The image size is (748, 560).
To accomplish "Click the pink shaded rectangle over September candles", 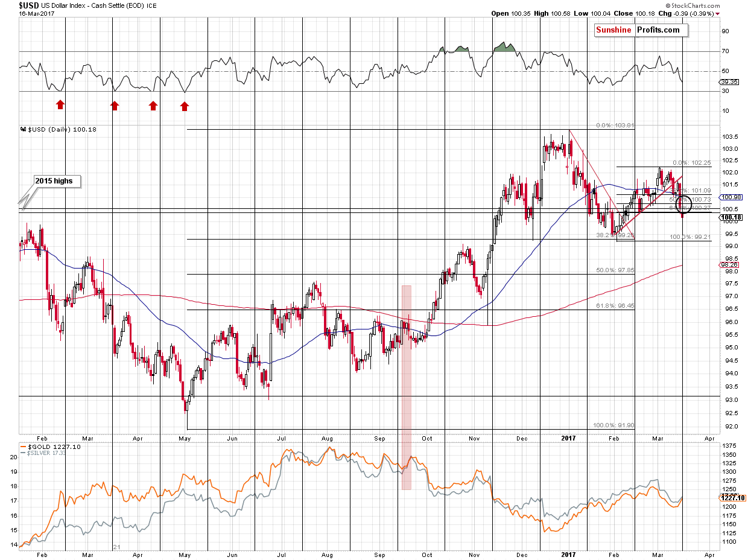I will (407, 387).
